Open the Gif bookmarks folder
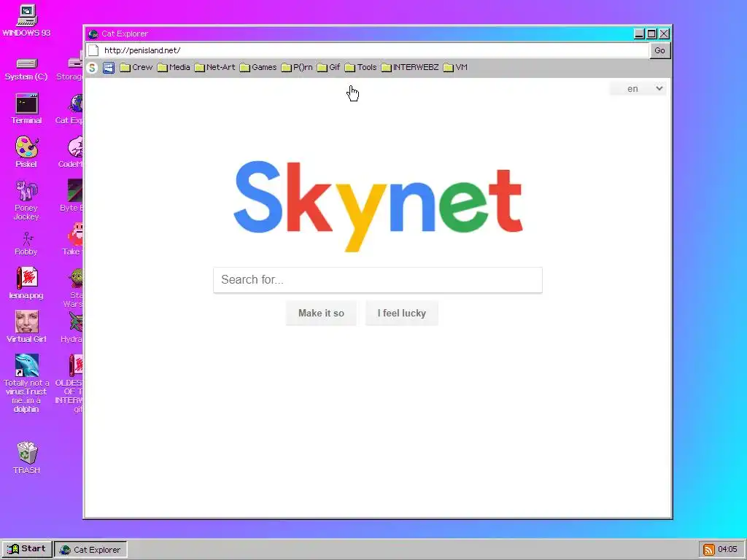747x560 pixels. coord(329,68)
